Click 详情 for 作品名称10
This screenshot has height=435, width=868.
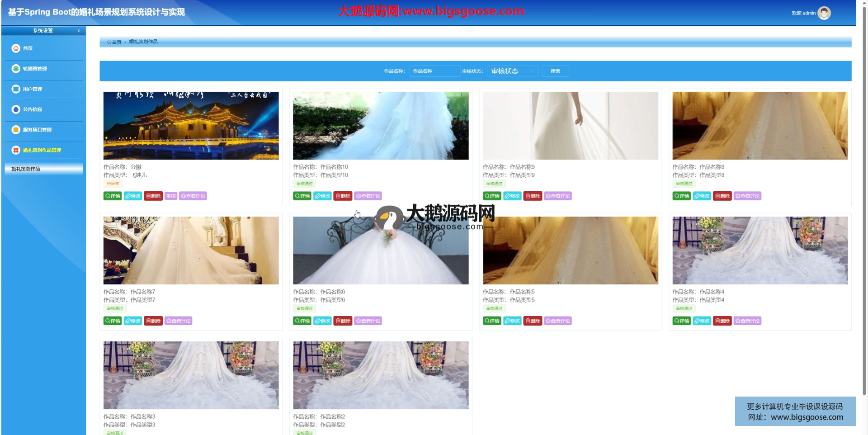tap(302, 196)
